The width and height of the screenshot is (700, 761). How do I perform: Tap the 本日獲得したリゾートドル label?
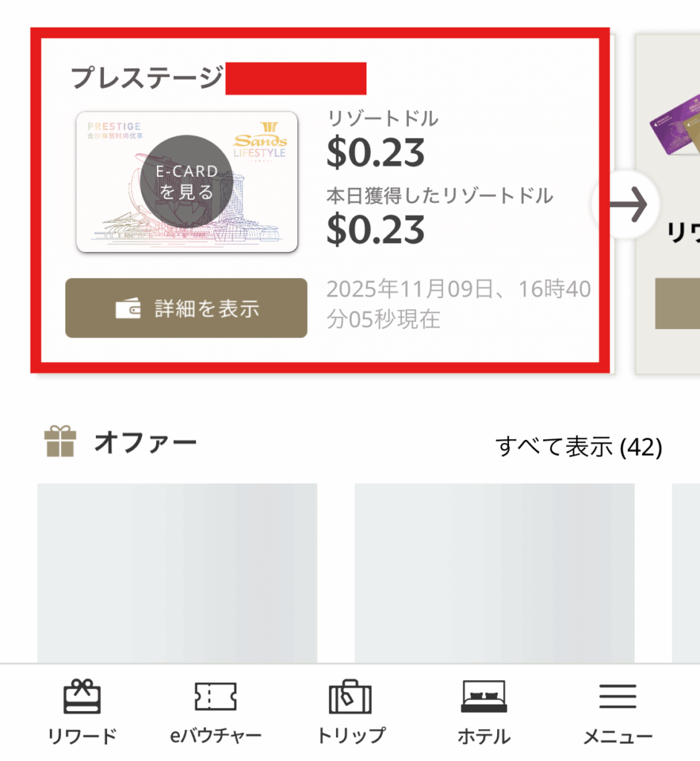(440, 195)
